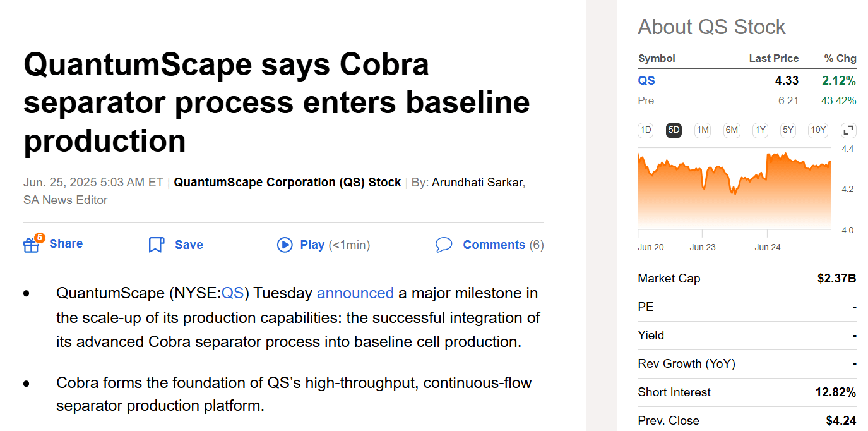Viewport: 868px width, 431px height.
Task: Toggle the 1Y chart range
Action: pyautogui.click(x=760, y=130)
